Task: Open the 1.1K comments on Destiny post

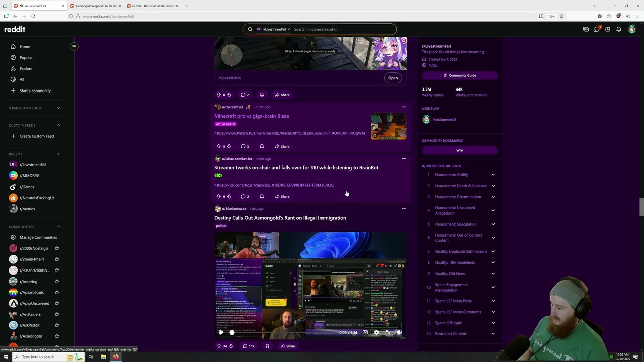Action: click(x=249, y=346)
